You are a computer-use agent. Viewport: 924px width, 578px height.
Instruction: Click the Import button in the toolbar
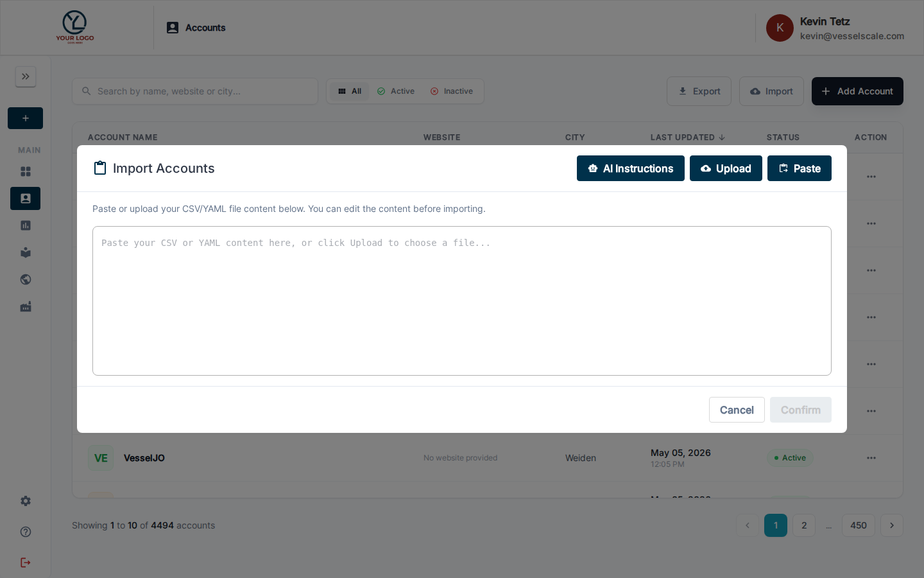[771, 91]
